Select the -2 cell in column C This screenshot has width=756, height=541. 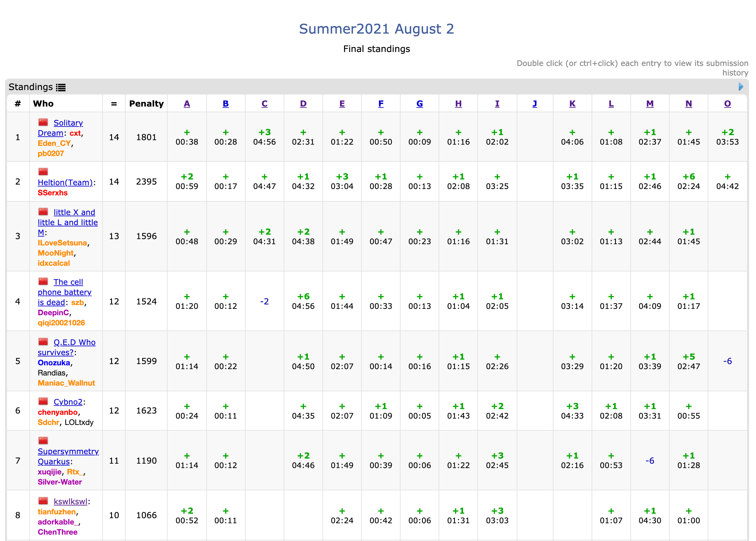click(264, 302)
